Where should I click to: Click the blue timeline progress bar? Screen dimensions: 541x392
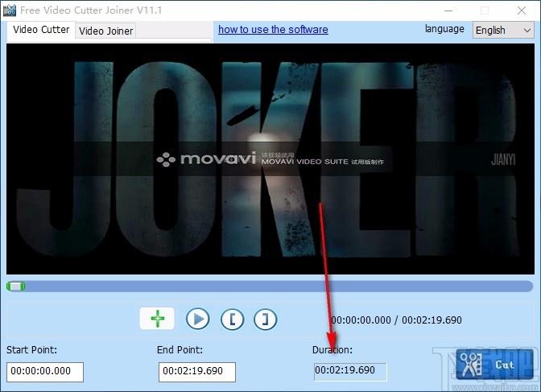(x=270, y=286)
